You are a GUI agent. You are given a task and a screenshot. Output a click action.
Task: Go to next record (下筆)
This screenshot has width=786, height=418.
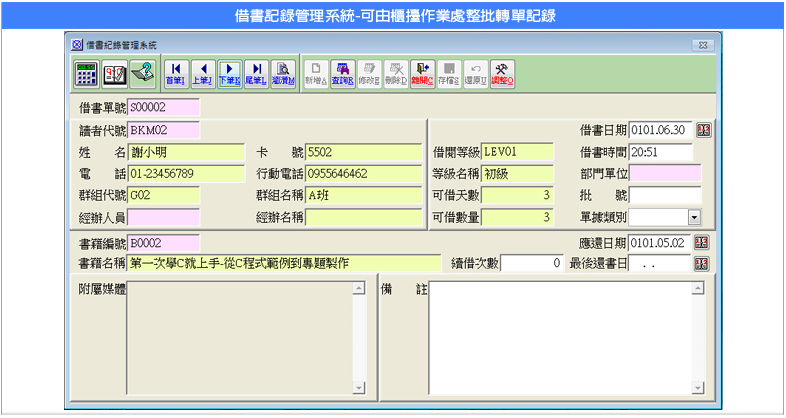pos(230,72)
